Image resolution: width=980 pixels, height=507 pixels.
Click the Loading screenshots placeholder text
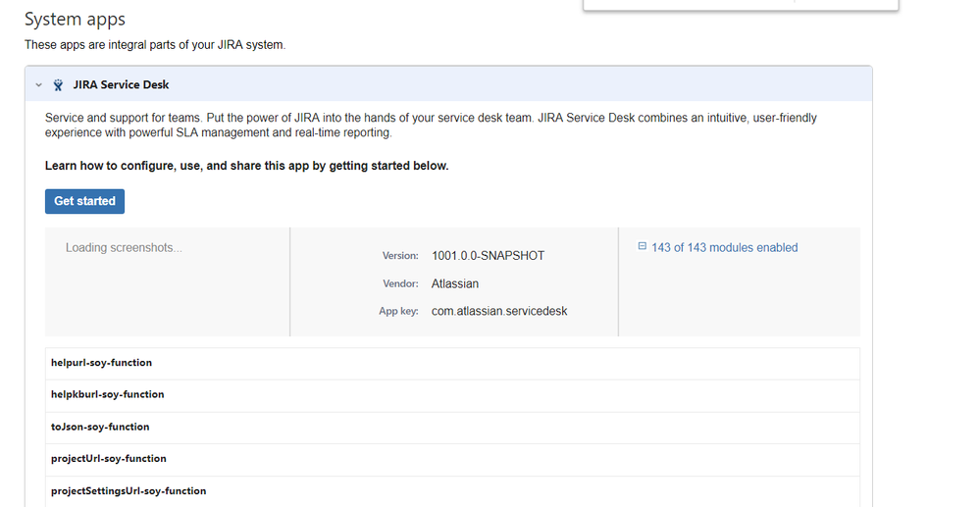[124, 247]
